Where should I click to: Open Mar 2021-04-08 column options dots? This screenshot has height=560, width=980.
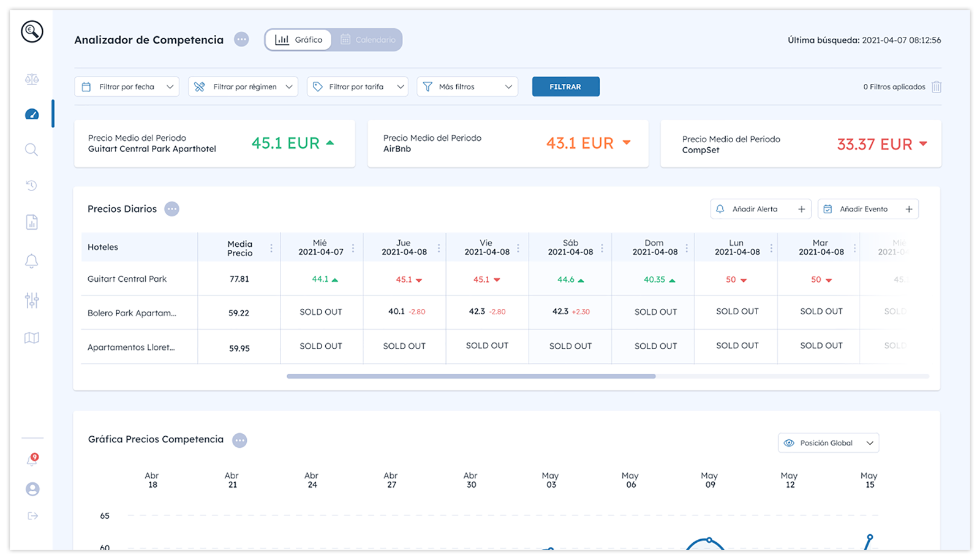855,248
